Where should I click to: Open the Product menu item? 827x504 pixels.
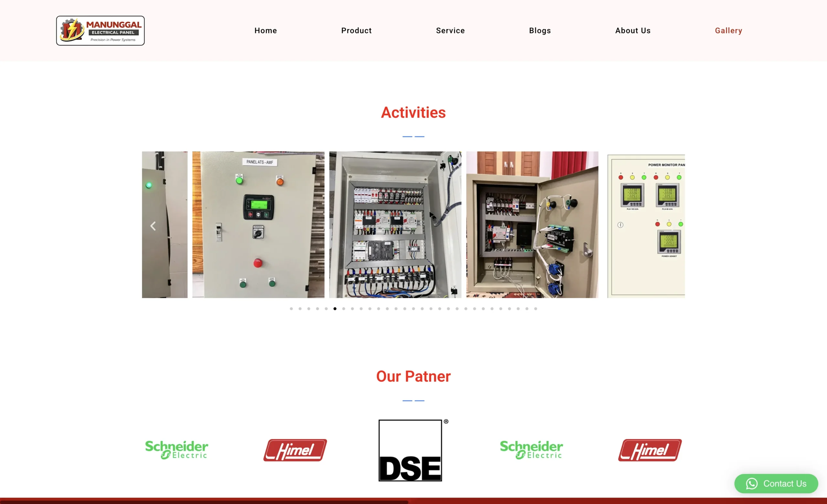pos(356,31)
